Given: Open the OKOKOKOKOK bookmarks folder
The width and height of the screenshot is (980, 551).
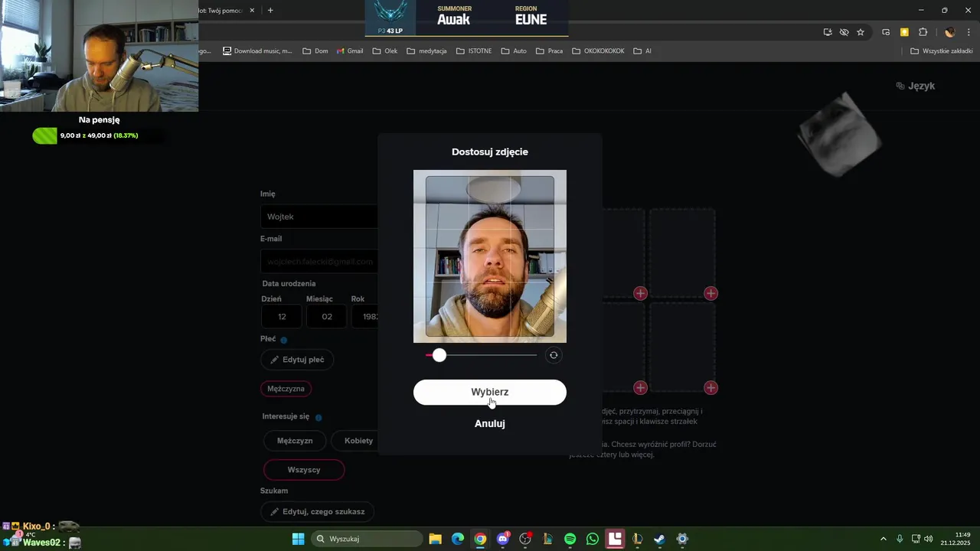Looking at the screenshot, I should [x=598, y=51].
